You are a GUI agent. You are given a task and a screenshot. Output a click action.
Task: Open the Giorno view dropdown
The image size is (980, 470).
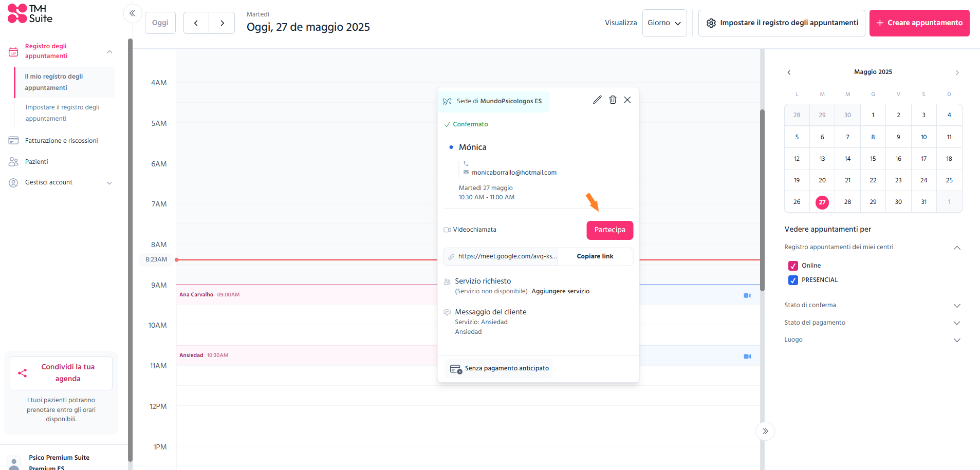coord(664,23)
